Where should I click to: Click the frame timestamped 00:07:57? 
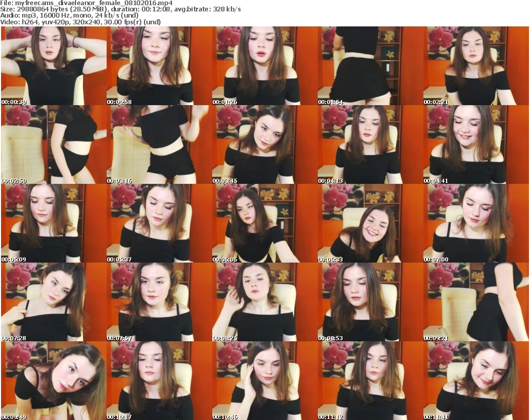point(159,302)
